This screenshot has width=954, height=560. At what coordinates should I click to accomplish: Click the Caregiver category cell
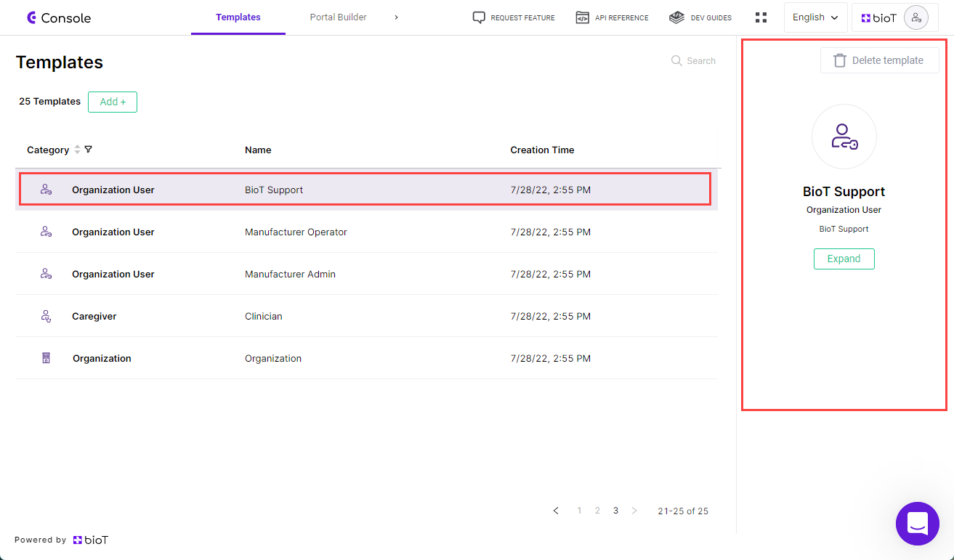pos(94,317)
